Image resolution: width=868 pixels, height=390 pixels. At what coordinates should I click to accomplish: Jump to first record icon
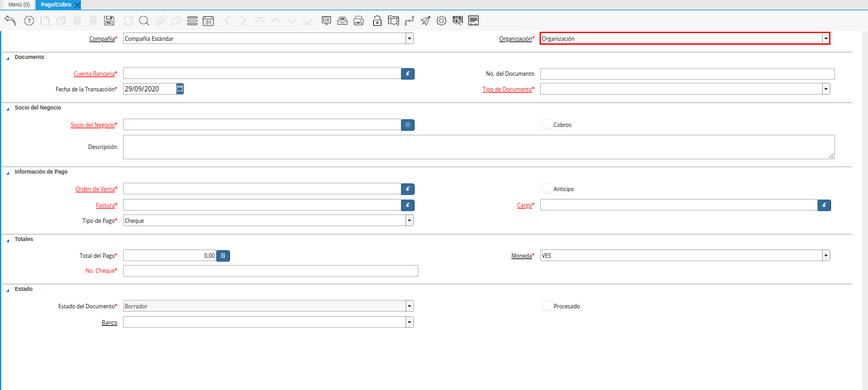pyautogui.click(x=259, y=21)
